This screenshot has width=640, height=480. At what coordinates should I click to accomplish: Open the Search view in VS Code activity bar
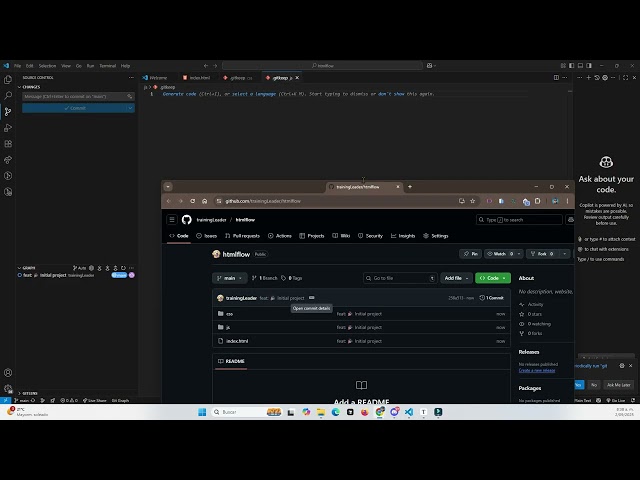click(8, 96)
